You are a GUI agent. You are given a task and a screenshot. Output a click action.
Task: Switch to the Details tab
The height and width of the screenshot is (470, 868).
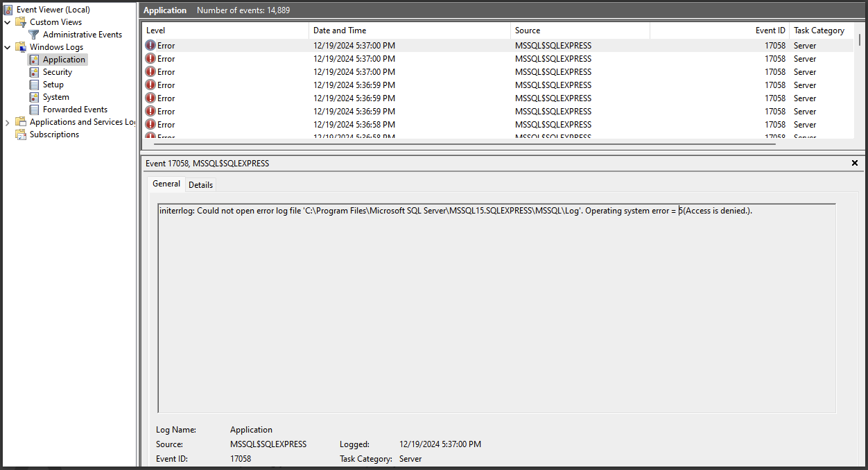click(x=200, y=184)
